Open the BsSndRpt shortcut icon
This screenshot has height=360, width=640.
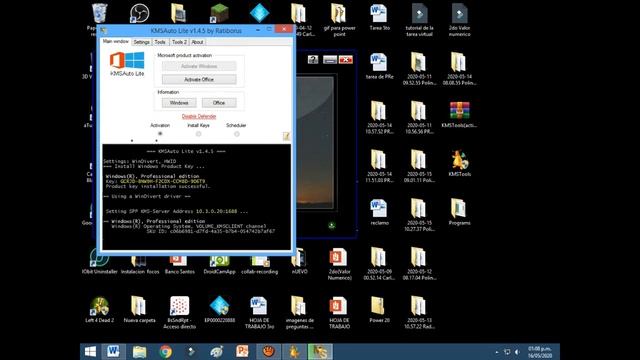tap(179, 306)
